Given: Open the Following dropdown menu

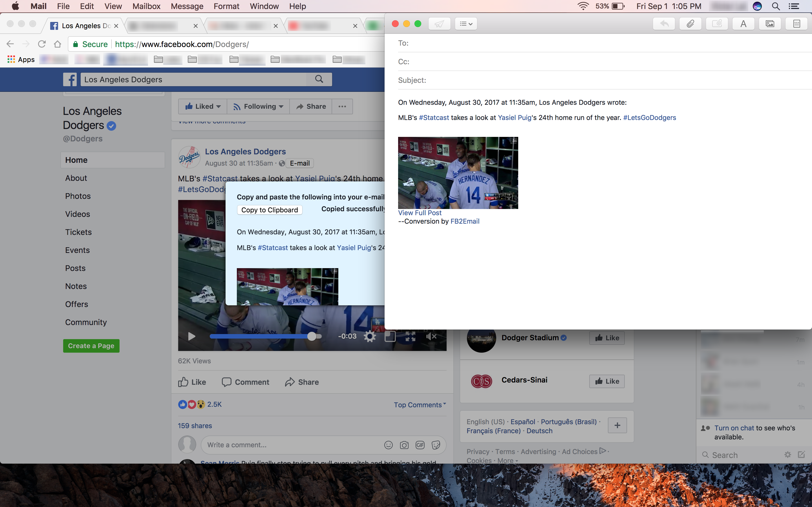Looking at the screenshot, I should tap(258, 106).
